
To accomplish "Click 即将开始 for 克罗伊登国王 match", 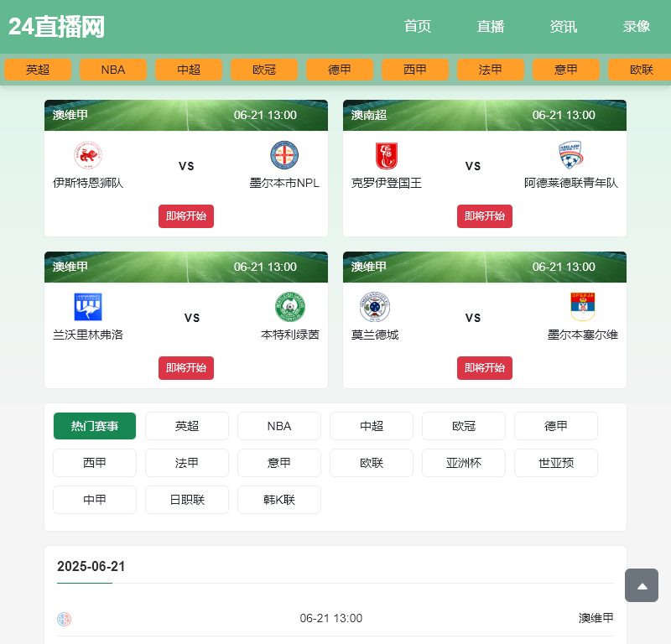I will pos(485,216).
